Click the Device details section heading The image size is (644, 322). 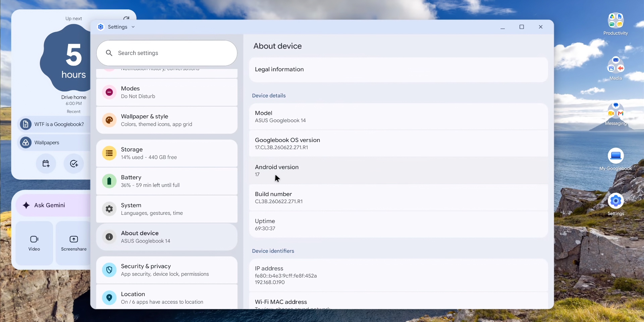tap(269, 95)
